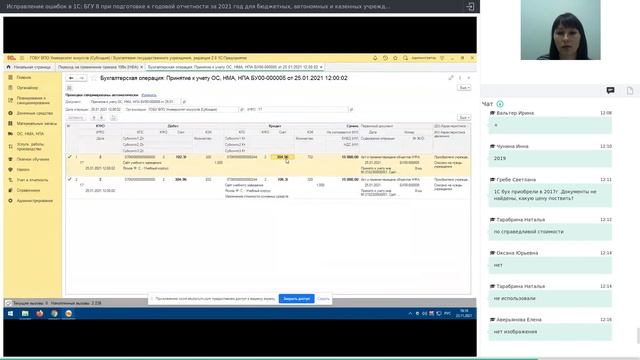Screen dimensions: 640x360
Task: Open the Администратор user menu arrow
Action: pos(442,58)
